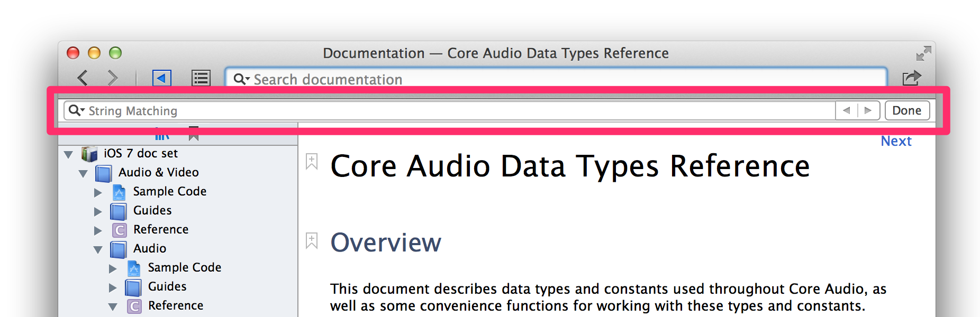Select the iOS 7 doc set row

[178, 153]
